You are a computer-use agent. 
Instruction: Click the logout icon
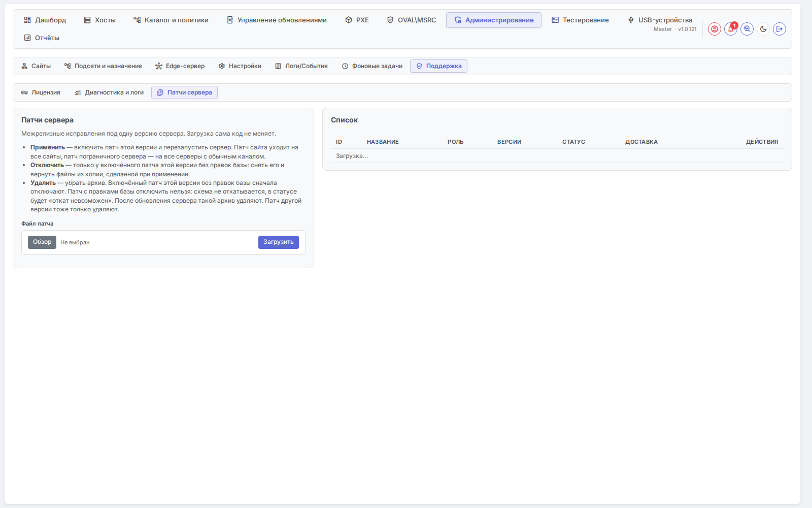780,29
